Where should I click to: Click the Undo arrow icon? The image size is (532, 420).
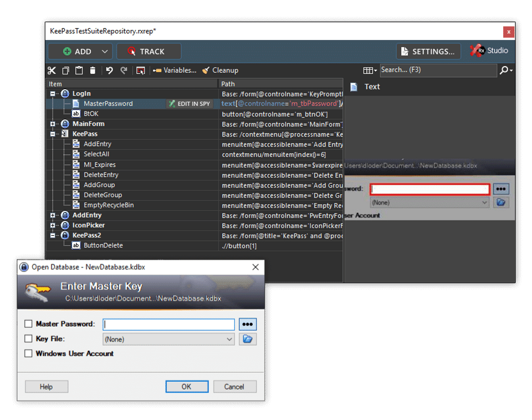point(109,70)
